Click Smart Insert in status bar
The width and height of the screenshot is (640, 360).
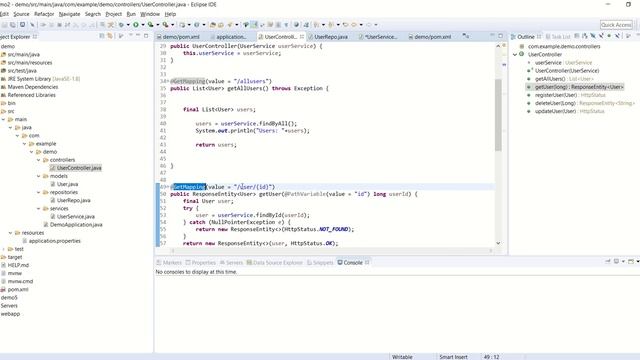pos(453,357)
